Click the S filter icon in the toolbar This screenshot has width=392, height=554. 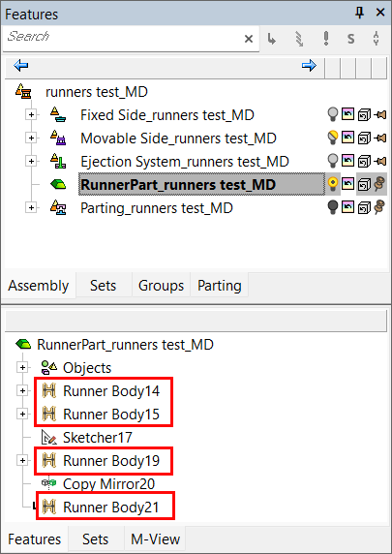350,39
